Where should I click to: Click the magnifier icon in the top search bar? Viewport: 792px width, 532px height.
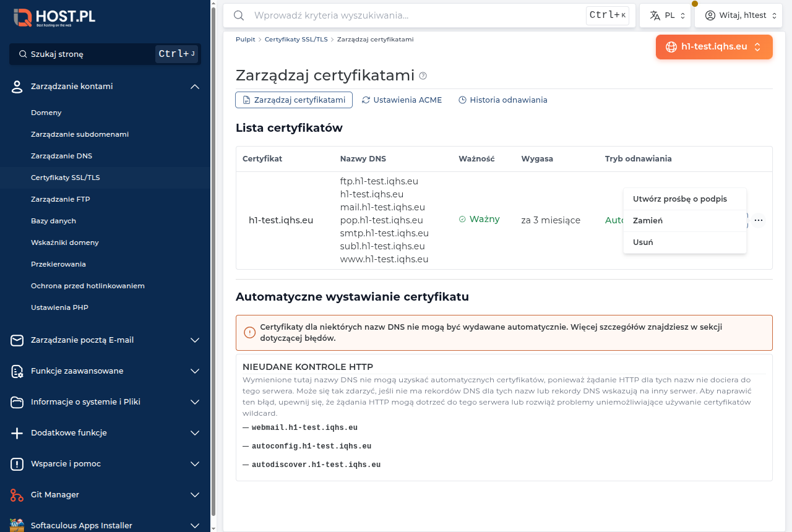[x=239, y=15]
